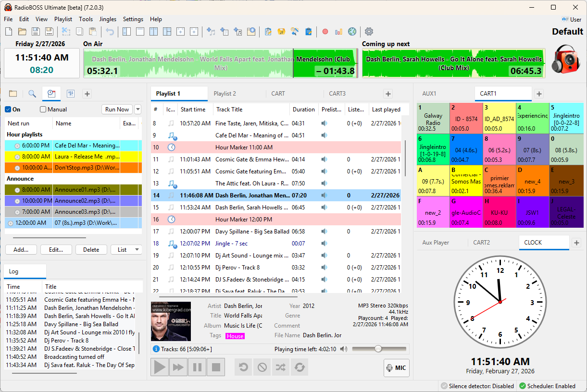
Task: Click the Pause button in transport controls
Action: [197, 367]
